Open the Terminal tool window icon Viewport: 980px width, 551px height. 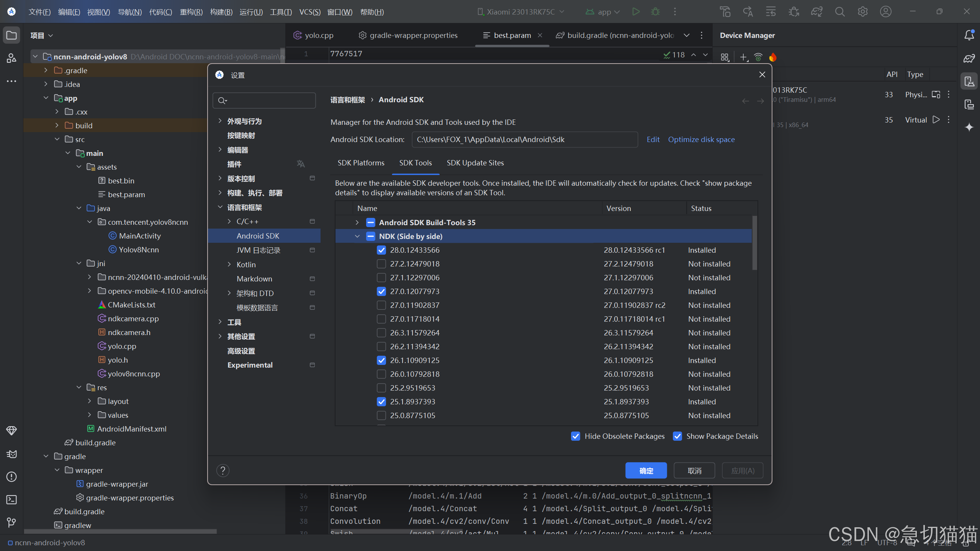coord(11,500)
